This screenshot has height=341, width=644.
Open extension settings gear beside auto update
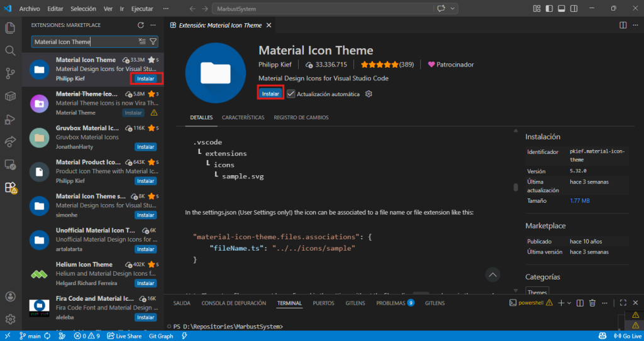[x=369, y=94]
